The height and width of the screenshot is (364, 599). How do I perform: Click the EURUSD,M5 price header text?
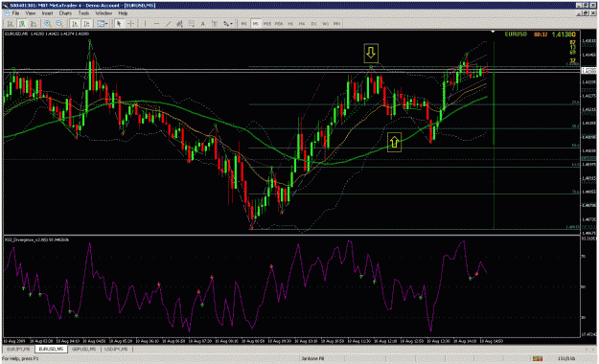coord(47,34)
